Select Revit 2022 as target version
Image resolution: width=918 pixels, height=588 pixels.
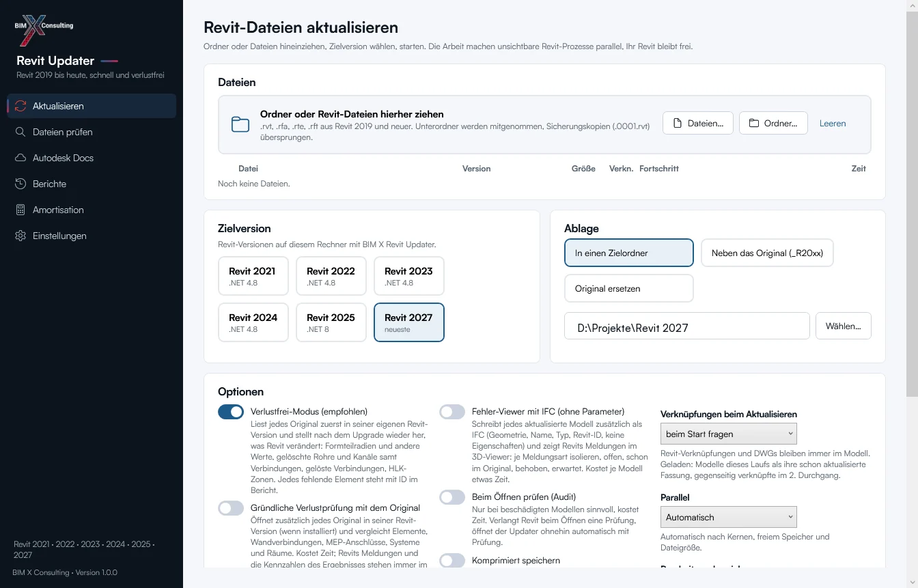point(331,276)
